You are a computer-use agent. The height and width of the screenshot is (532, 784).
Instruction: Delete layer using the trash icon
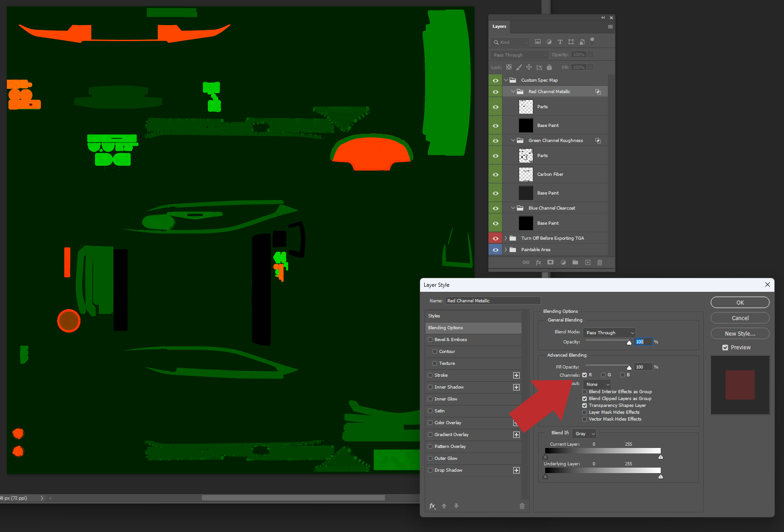[x=600, y=263]
